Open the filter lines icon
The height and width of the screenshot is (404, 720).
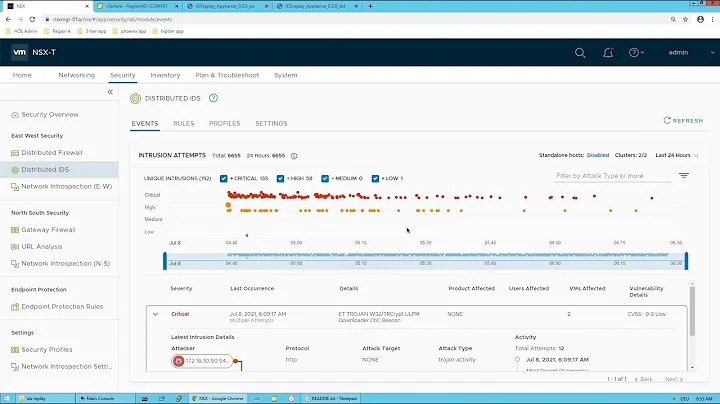[684, 176]
